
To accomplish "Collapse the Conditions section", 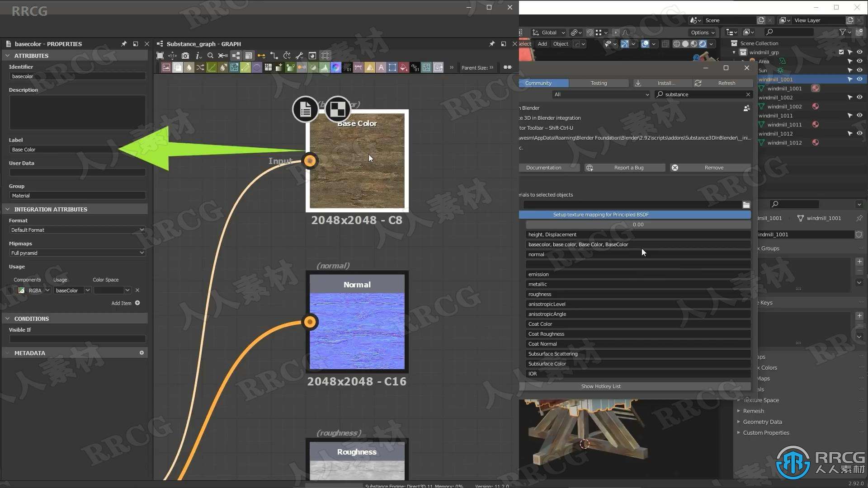I will [x=8, y=319].
